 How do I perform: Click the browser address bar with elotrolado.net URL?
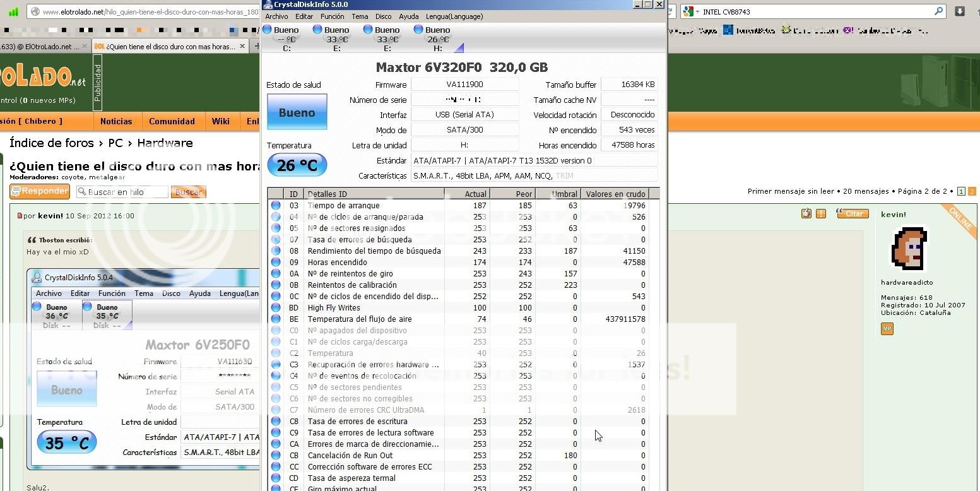click(144, 12)
